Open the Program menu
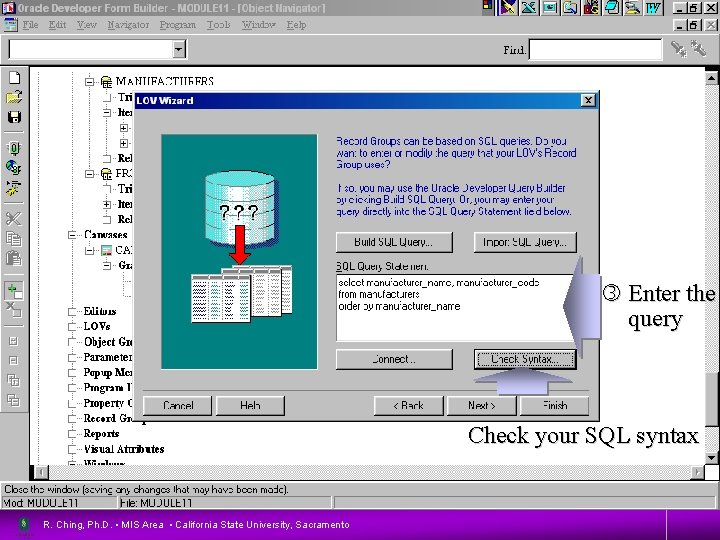 coord(178,25)
